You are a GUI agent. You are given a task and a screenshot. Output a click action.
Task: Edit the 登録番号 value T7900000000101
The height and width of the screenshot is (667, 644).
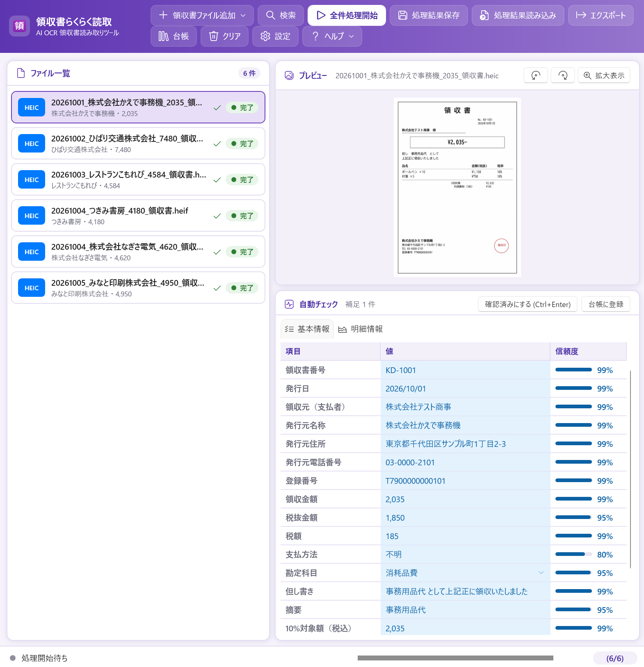465,481
